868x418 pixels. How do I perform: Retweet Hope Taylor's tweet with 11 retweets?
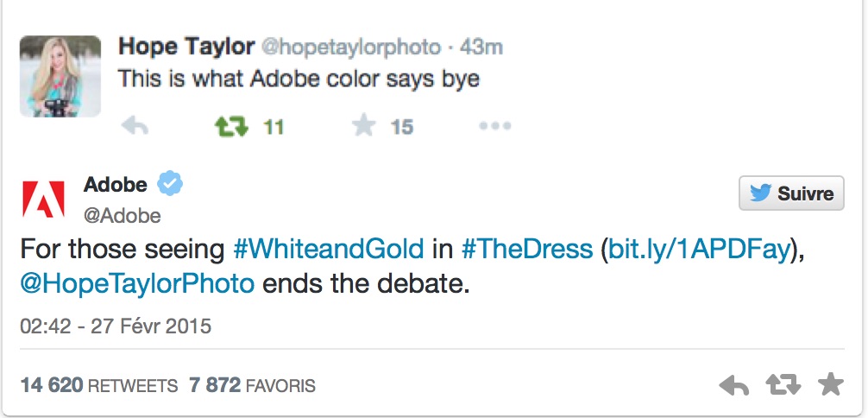[231, 127]
